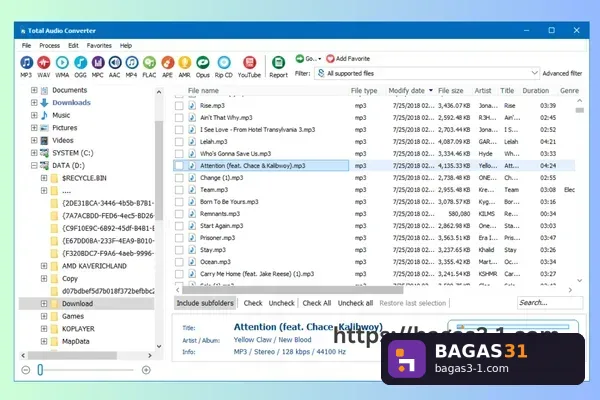
Task: Tick the Change (1).mp3 checkbox
Action: (179, 178)
